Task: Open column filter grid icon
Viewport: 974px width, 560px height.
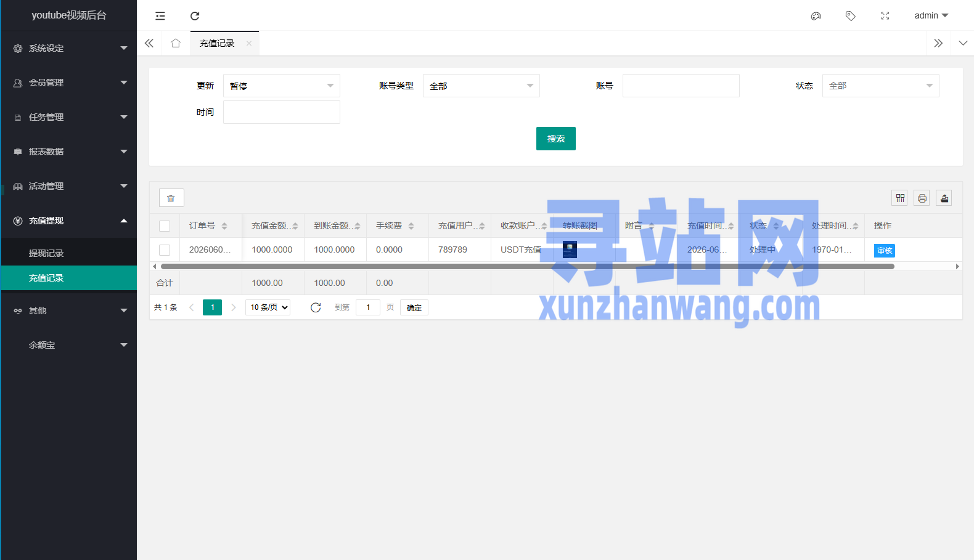Action: [900, 198]
